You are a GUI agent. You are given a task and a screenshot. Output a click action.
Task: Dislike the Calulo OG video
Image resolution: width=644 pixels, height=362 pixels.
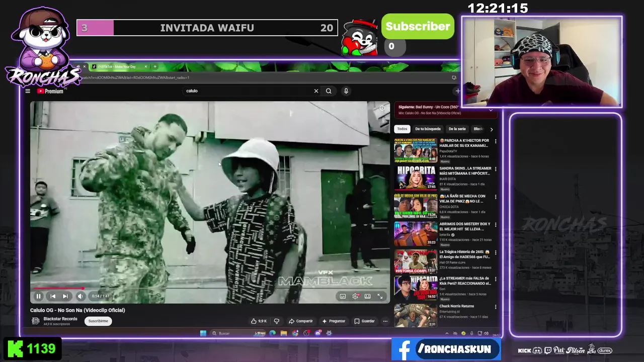pos(276,321)
